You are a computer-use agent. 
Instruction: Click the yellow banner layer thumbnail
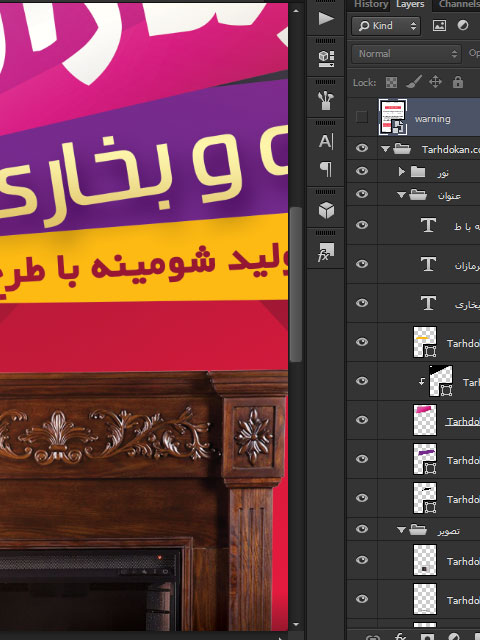[425, 342]
